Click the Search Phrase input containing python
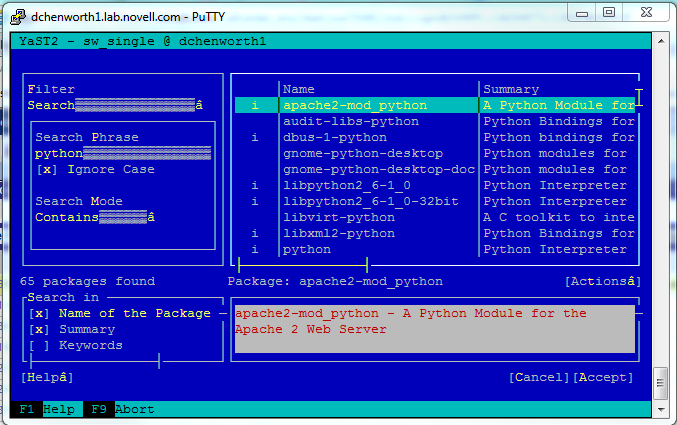677x425 pixels. coord(123,153)
